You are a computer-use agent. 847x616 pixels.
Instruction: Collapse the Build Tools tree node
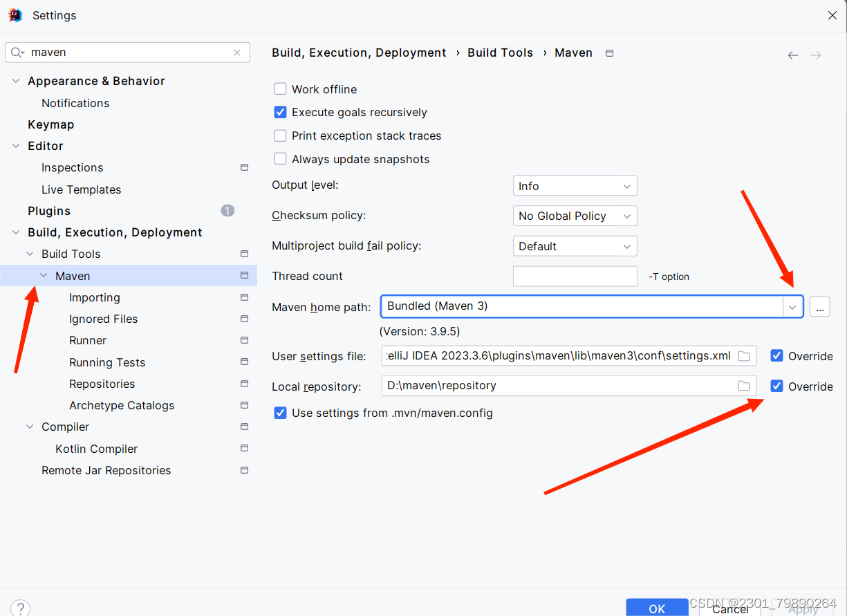click(x=30, y=254)
